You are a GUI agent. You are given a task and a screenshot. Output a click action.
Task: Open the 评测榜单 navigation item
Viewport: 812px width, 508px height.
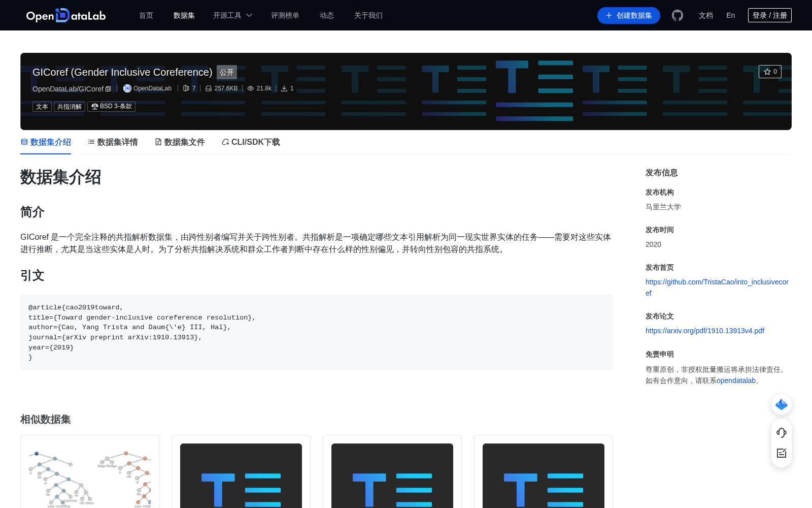285,15
